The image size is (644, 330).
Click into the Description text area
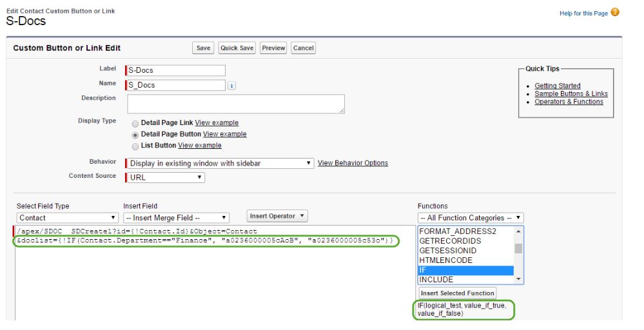pos(236,104)
